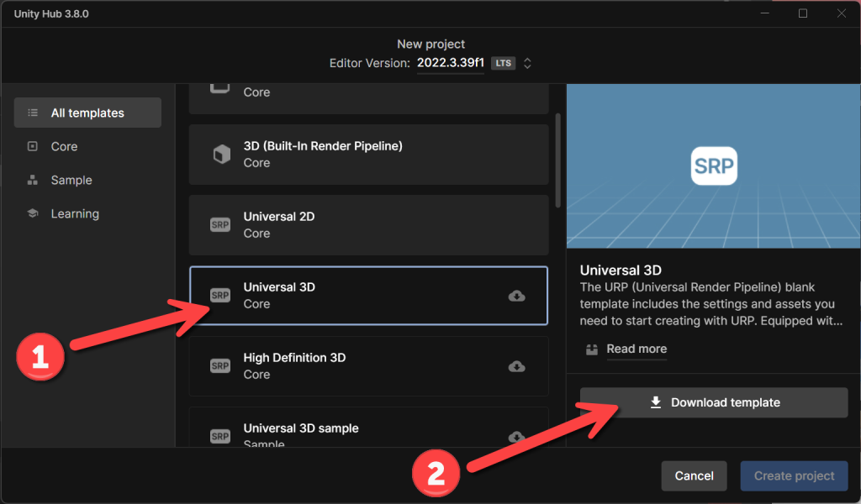Click the download arrow icon in Download template button

pos(656,402)
